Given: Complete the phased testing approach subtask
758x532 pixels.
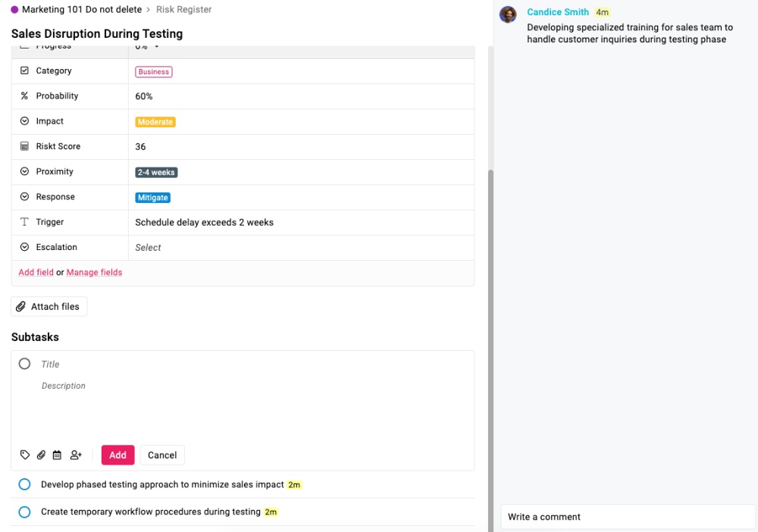Looking at the screenshot, I should [24, 484].
